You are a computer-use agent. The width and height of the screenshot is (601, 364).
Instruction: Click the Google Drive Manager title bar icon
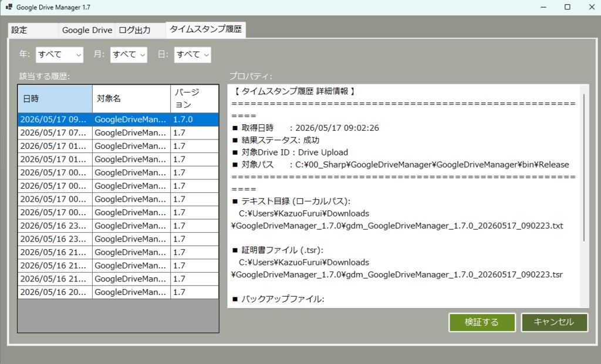[9, 7]
